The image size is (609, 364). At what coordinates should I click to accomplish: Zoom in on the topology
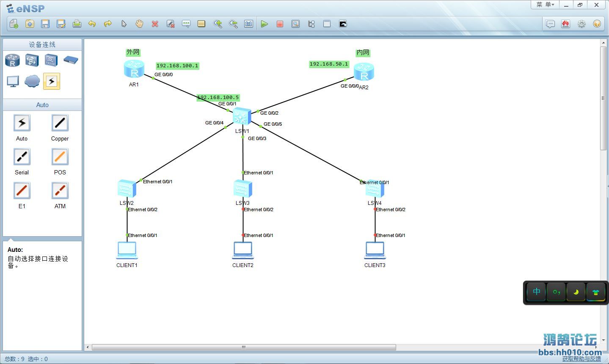218,24
